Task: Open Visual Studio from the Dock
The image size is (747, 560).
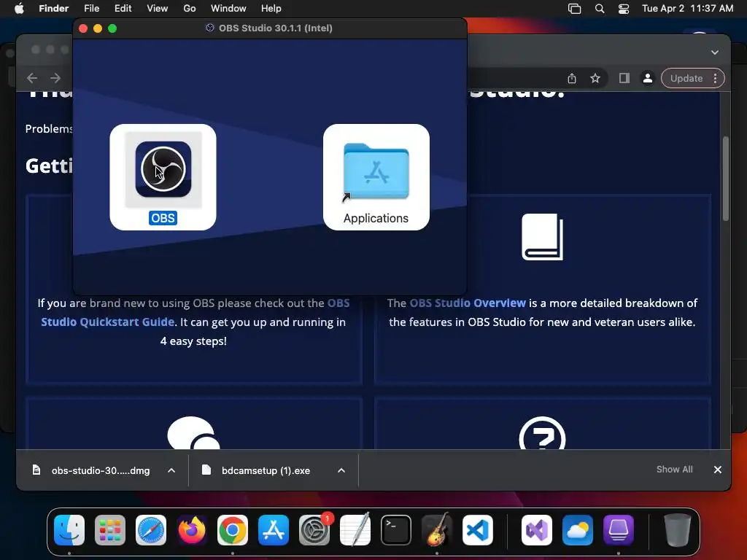Action: click(537, 530)
